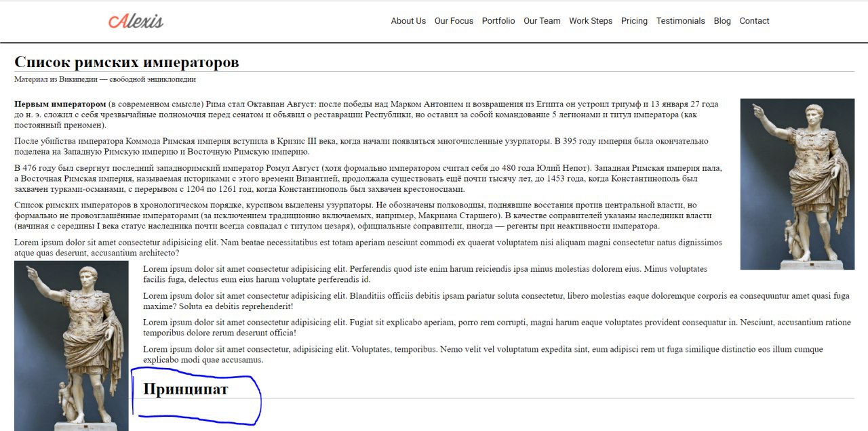Click the paragraph containing "Fugiat sit explicabo aperiam"

[496, 327]
